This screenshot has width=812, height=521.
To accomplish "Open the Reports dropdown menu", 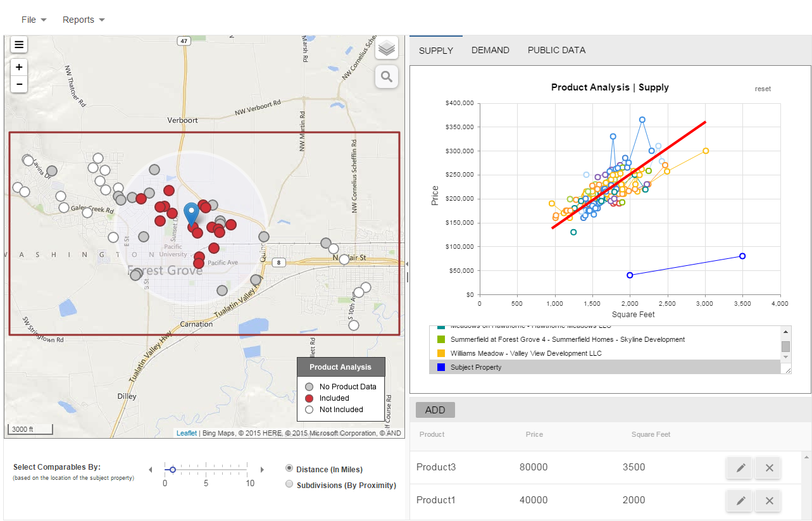I will [84, 20].
